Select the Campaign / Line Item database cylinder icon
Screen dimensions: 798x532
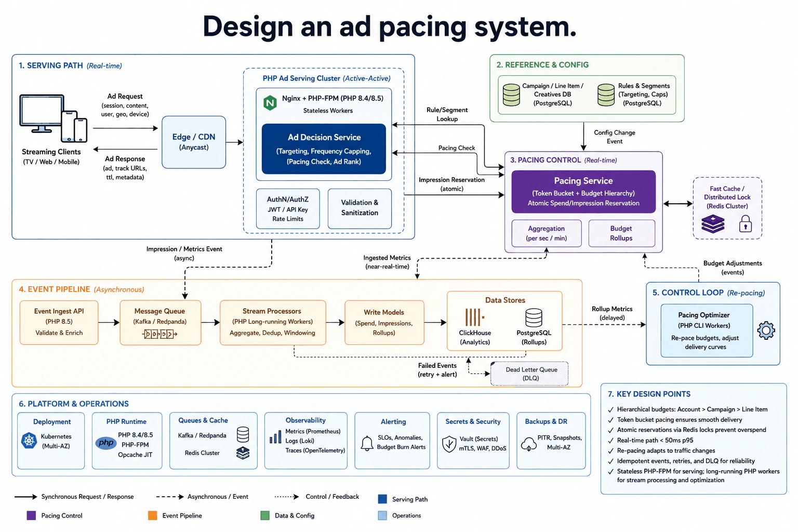(511, 95)
